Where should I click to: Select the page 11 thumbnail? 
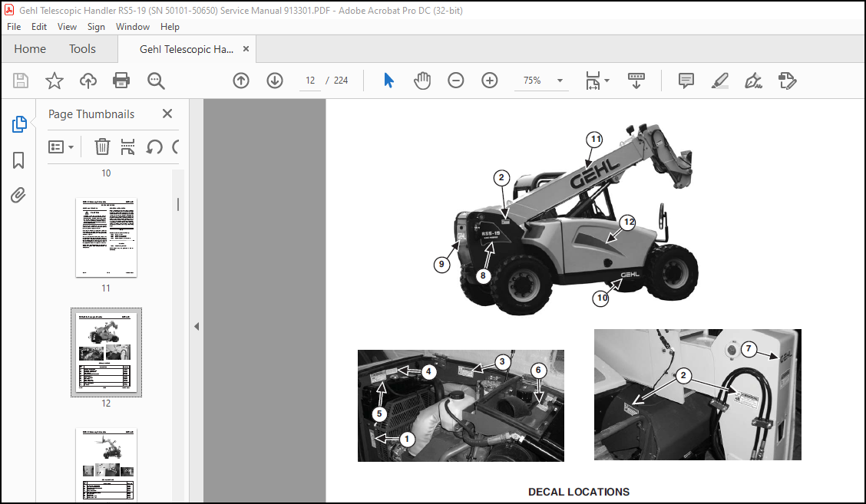pos(106,237)
